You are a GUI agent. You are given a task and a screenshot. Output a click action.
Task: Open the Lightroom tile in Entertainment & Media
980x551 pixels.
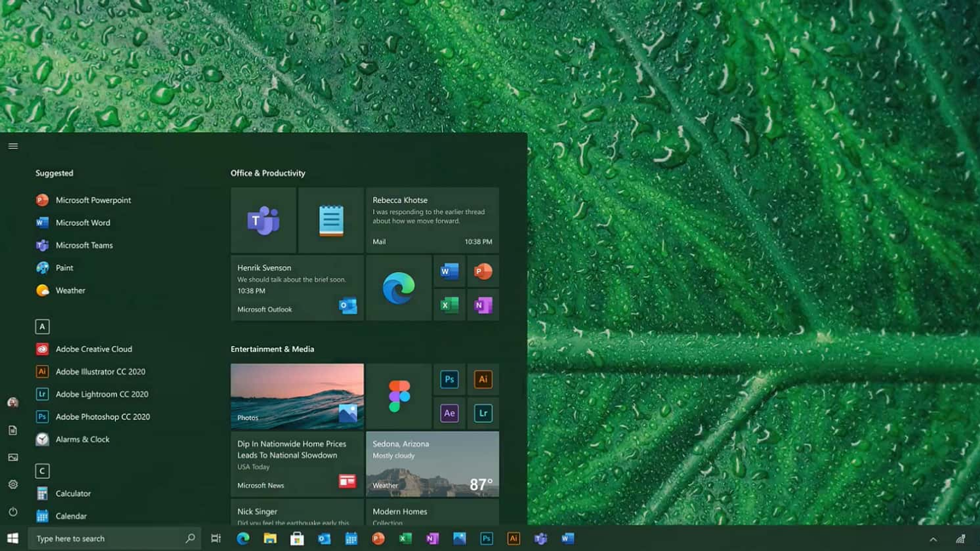click(483, 413)
